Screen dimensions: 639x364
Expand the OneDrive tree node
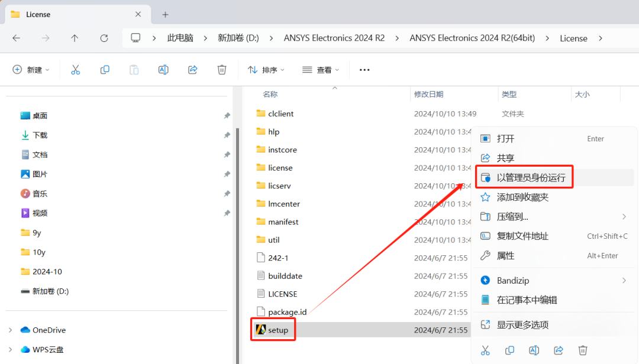pyautogui.click(x=11, y=330)
